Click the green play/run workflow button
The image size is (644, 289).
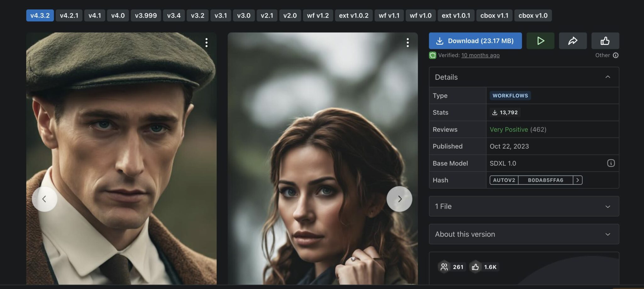click(x=540, y=41)
